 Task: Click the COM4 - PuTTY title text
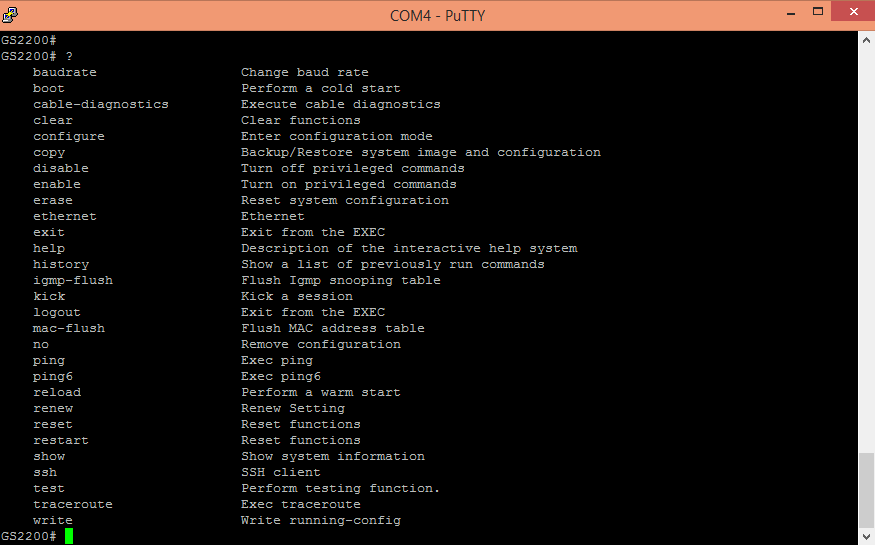click(x=437, y=15)
